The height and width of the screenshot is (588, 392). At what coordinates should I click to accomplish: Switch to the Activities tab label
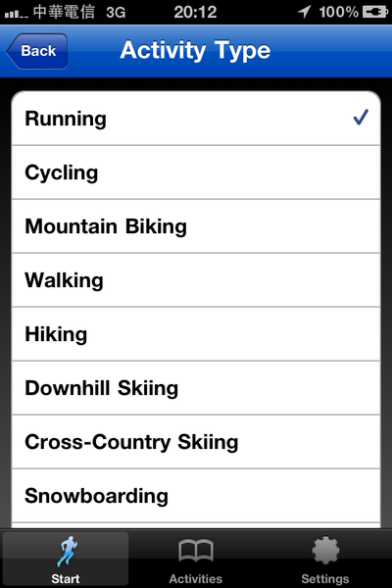[196, 578]
